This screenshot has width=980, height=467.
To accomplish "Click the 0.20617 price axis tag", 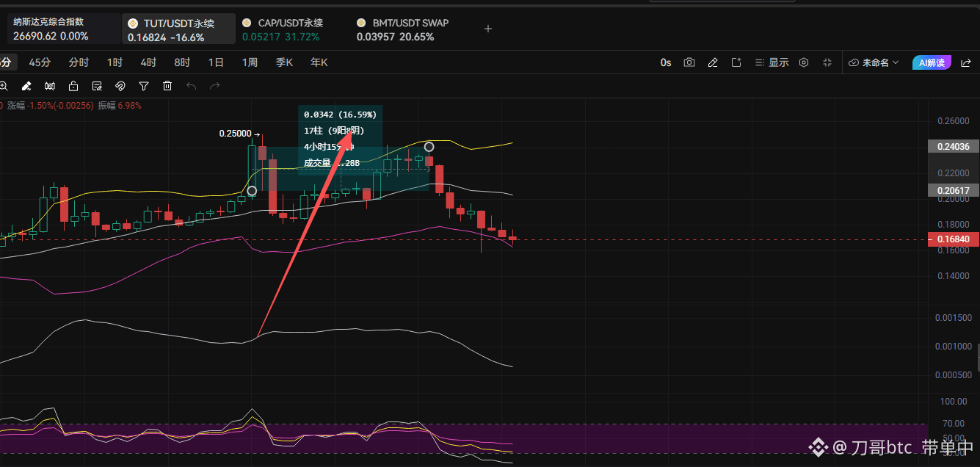I will click(x=954, y=190).
